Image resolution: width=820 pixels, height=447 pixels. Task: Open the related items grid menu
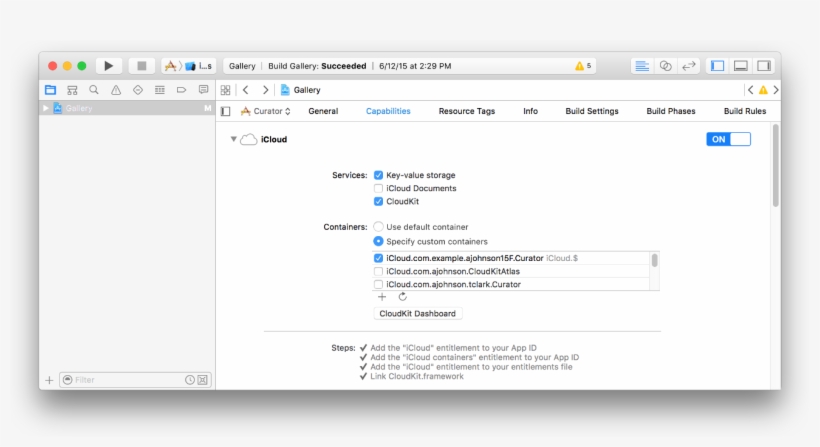225,90
